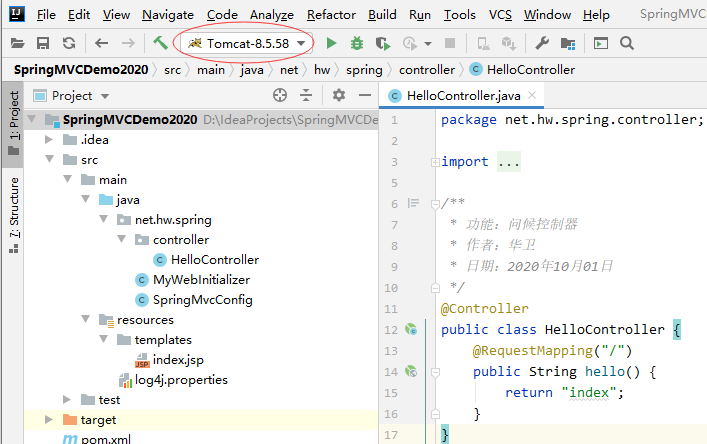Click the profiler run icon

[x=410, y=43]
